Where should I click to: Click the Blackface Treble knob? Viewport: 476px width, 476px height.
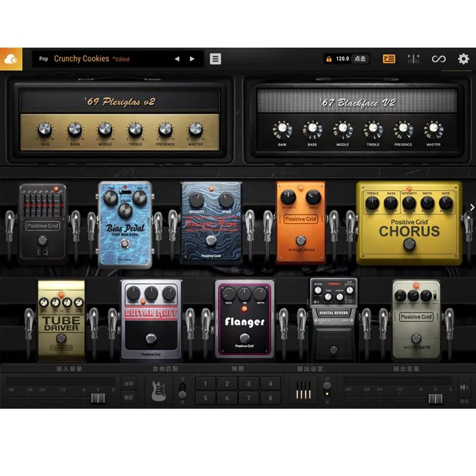pyautogui.click(x=373, y=129)
